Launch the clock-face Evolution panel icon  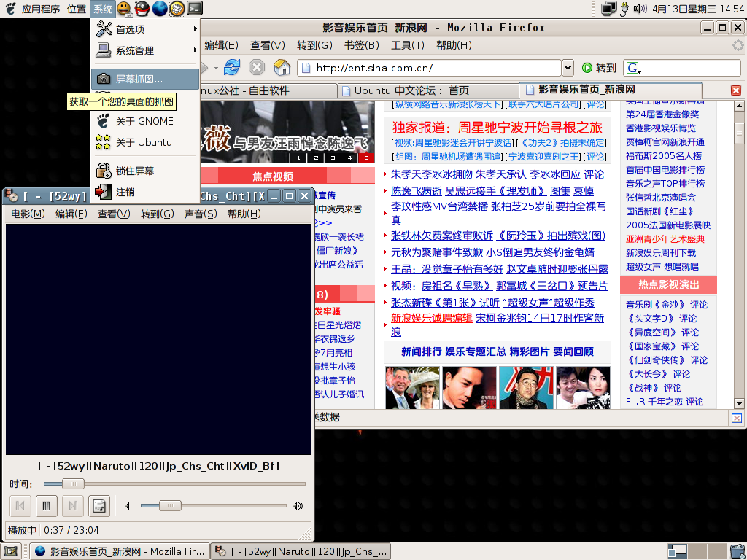click(x=177, y=8)
